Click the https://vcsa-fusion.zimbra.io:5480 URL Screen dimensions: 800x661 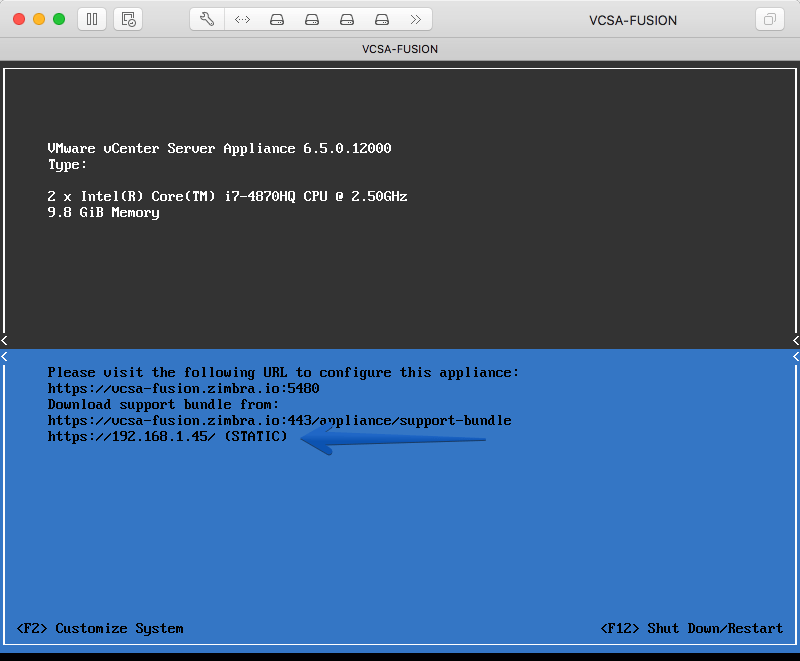tap(184, 389)
